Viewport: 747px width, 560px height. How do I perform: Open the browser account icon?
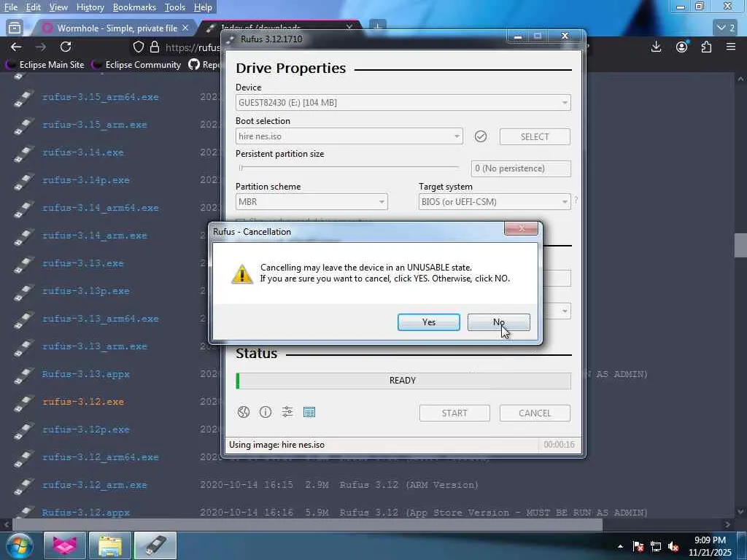tap(682, 47)
